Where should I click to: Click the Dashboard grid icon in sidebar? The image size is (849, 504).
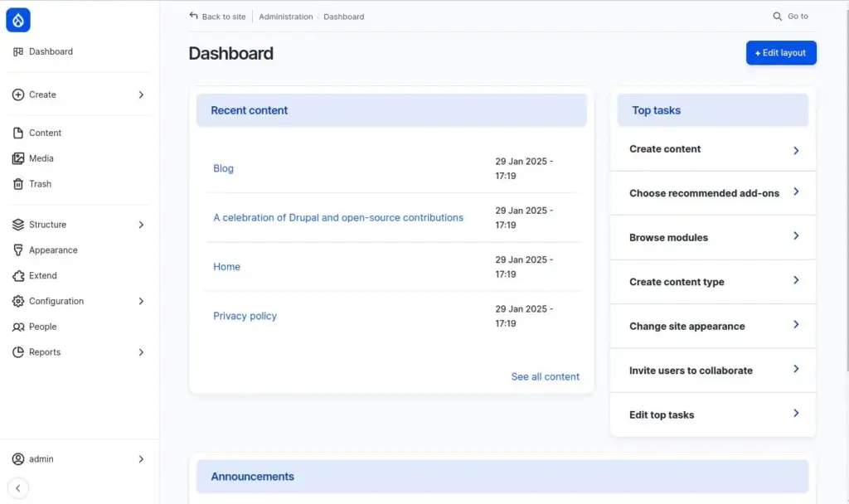click(18, 51)
